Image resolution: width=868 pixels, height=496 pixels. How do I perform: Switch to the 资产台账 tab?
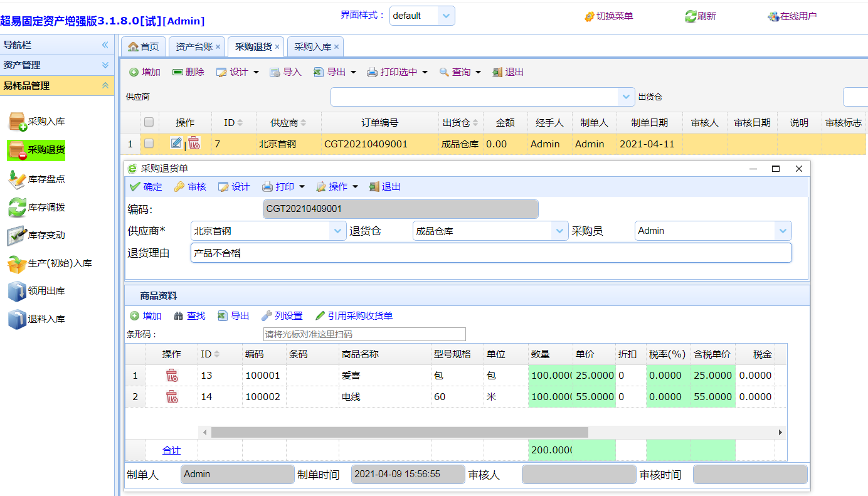point(194,46)
